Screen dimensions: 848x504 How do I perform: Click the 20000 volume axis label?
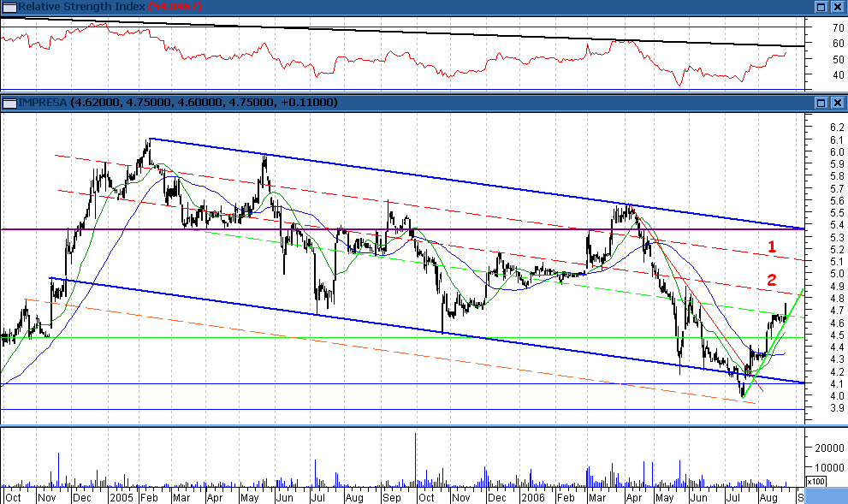[829, 448]
